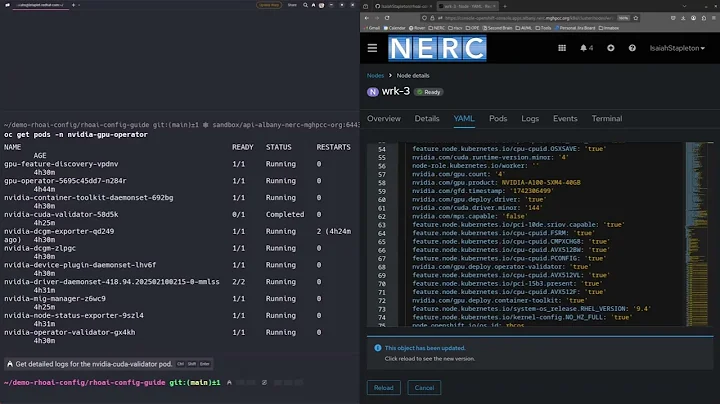The image size is (720, 404).
Task: Select the wrk-3 Node YAML browser tab
Action: [x=467, y=6]
